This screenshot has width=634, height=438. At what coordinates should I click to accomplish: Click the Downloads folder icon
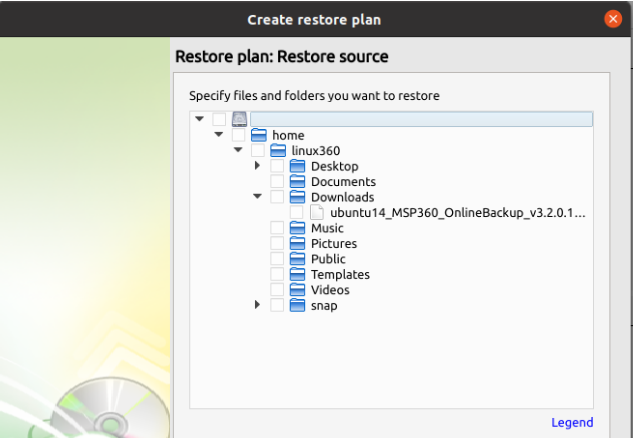[x=298, y=198]
